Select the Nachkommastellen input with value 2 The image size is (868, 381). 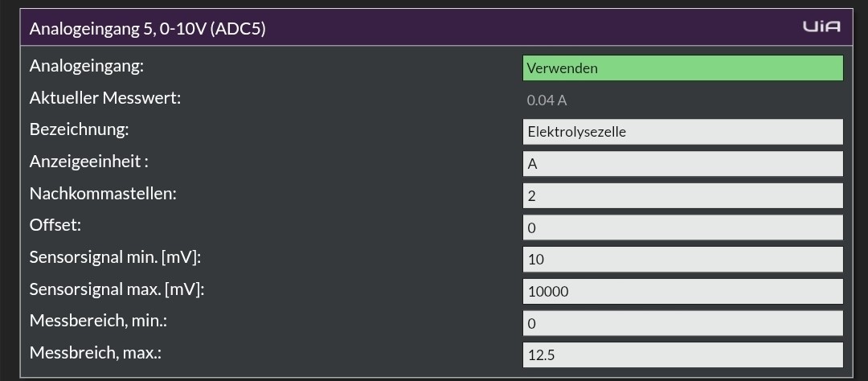683,195
